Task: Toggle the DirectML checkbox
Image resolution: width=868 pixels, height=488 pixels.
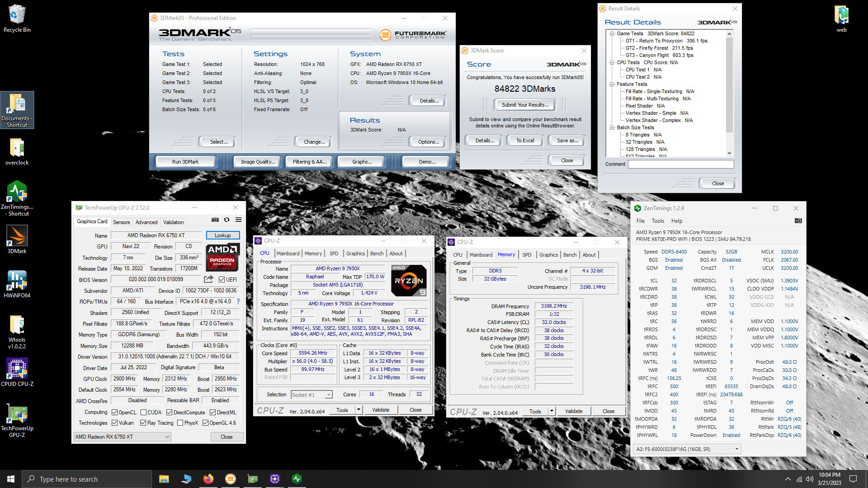Action: [x=212, y=413]
